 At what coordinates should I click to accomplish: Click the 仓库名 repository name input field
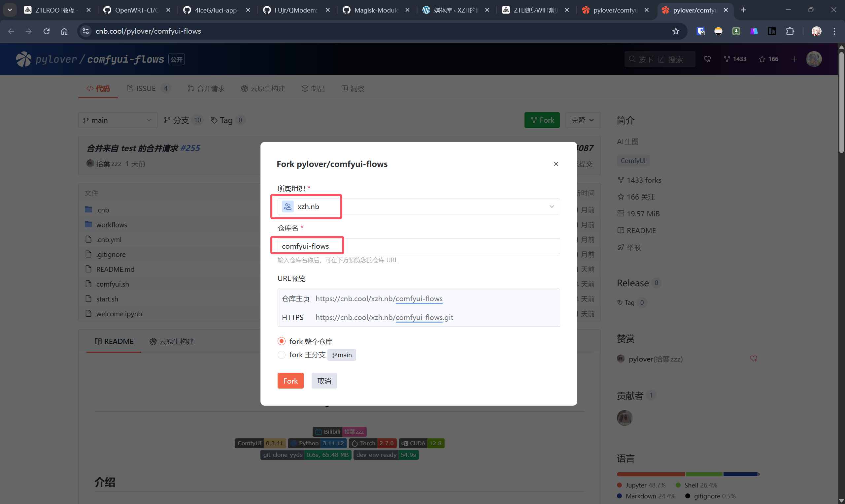[418, 246]
